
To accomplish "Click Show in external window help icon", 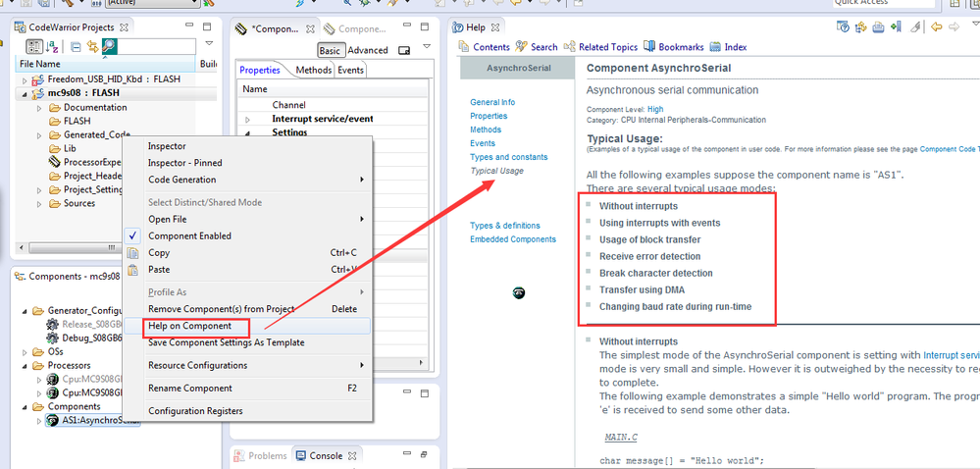I will coord(843,26).
